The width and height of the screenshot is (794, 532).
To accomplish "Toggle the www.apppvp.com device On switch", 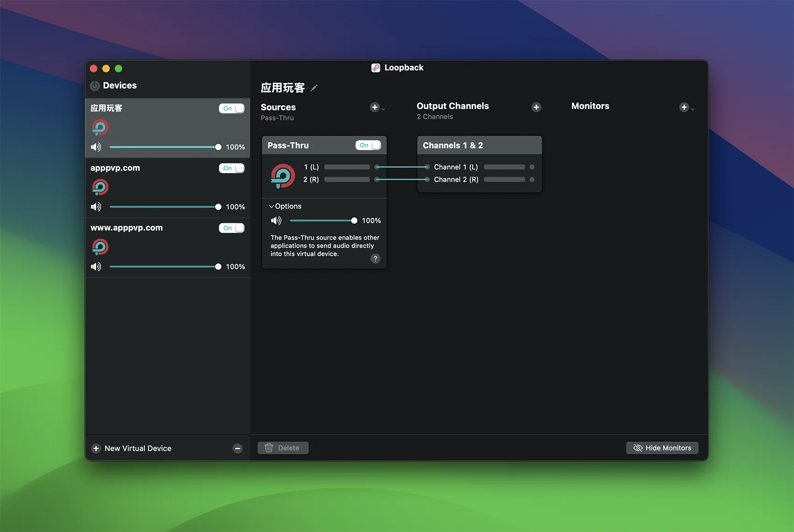I will pyautogui.click(x=232, y=228).
